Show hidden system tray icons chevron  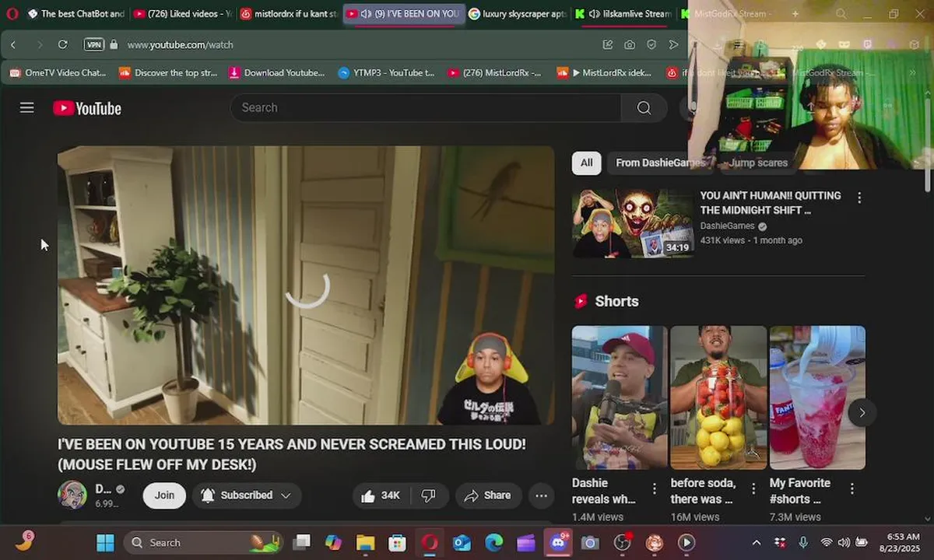coord(757,543)
